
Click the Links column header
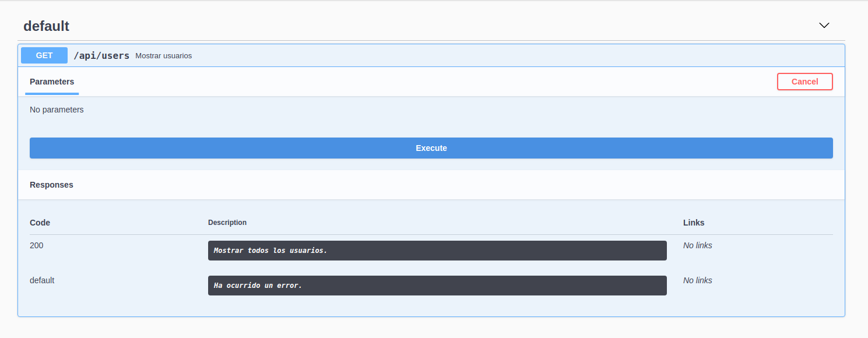pos(694,223)
